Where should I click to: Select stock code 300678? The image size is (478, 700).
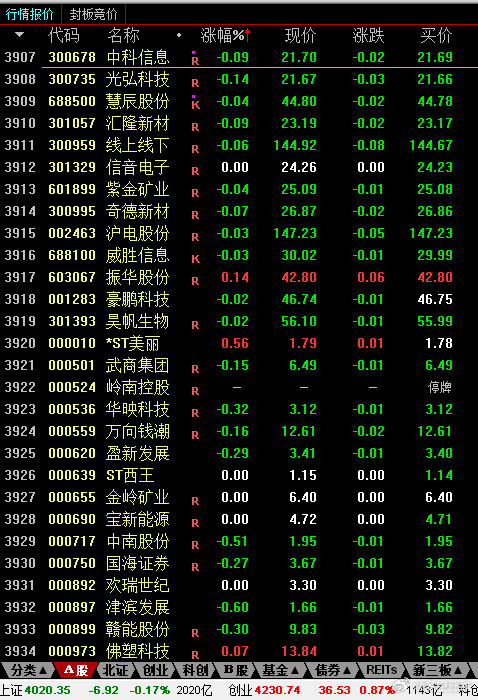point(72,57)
